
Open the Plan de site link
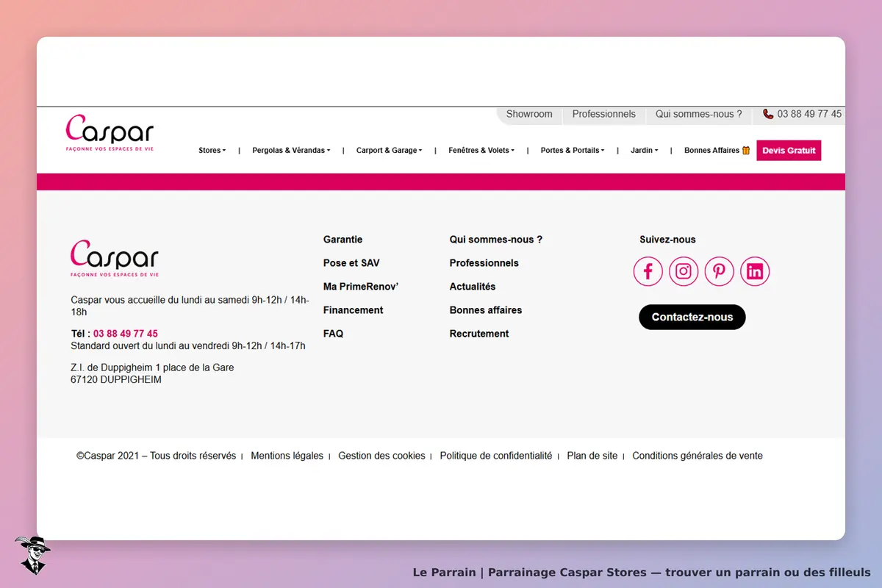click(x=592, y=456)
